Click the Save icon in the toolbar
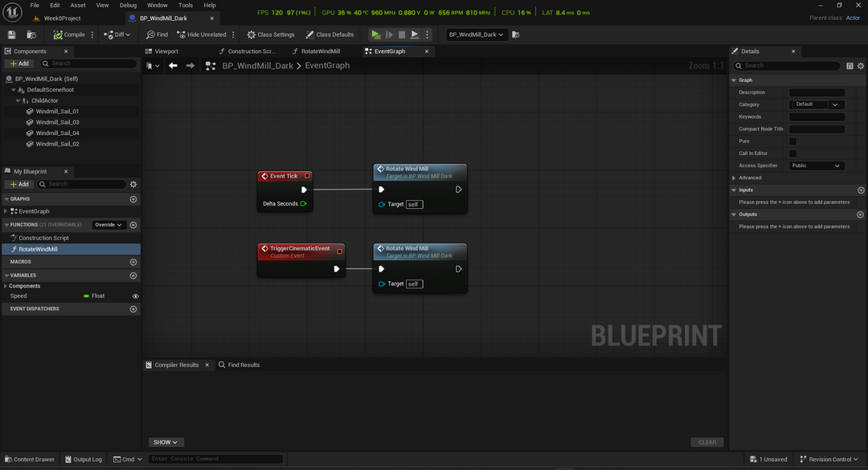The image size is (868, 470). click(11, 35)
